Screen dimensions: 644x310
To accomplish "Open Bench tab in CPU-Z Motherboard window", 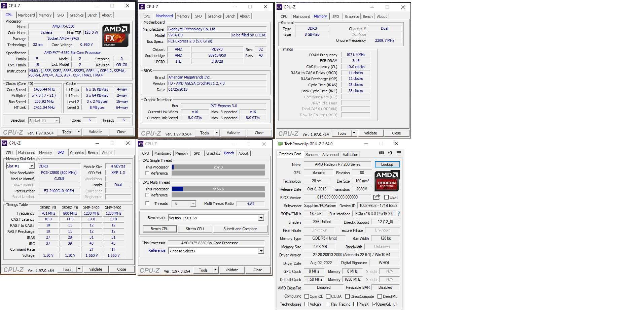I will (230, 16).
